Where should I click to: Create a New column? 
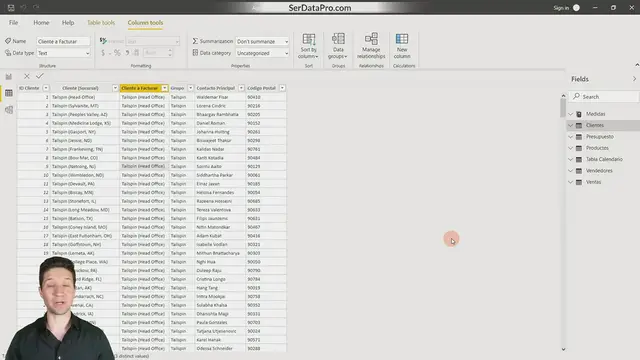[402, 46]
